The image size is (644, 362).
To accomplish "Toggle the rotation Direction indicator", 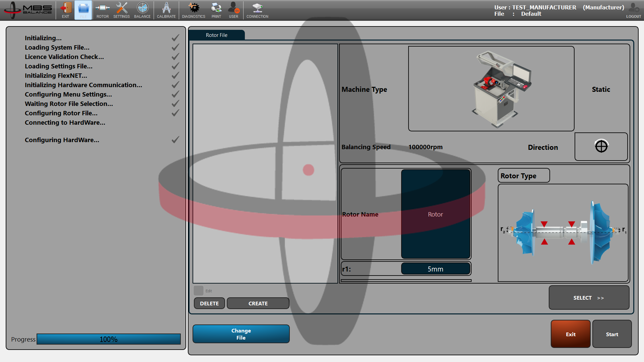I will click(x=601, y=146).
